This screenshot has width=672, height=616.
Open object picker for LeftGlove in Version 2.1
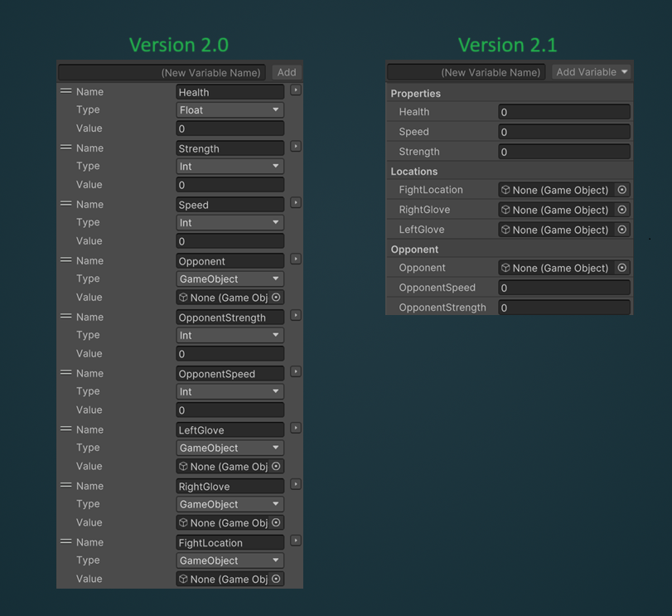(x=621, y=230)
